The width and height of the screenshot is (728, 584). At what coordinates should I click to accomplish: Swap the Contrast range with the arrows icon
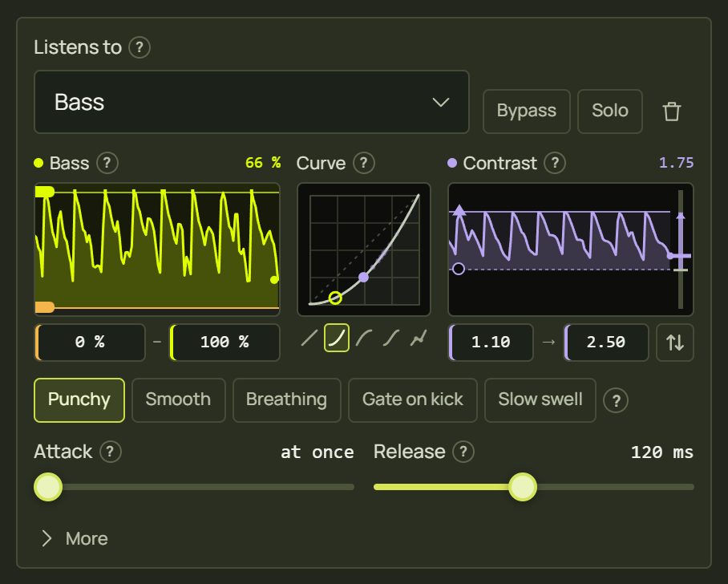675,343
